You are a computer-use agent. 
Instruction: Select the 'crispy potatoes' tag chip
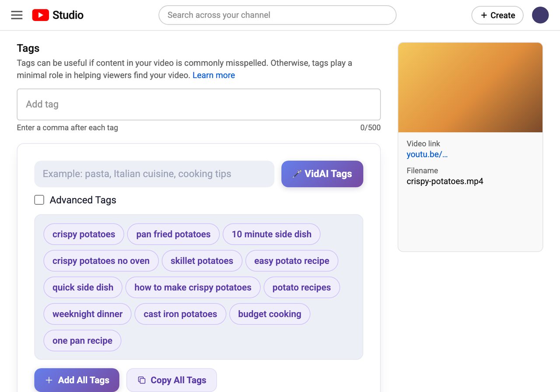pyautogui.click(x=84, y=234)
